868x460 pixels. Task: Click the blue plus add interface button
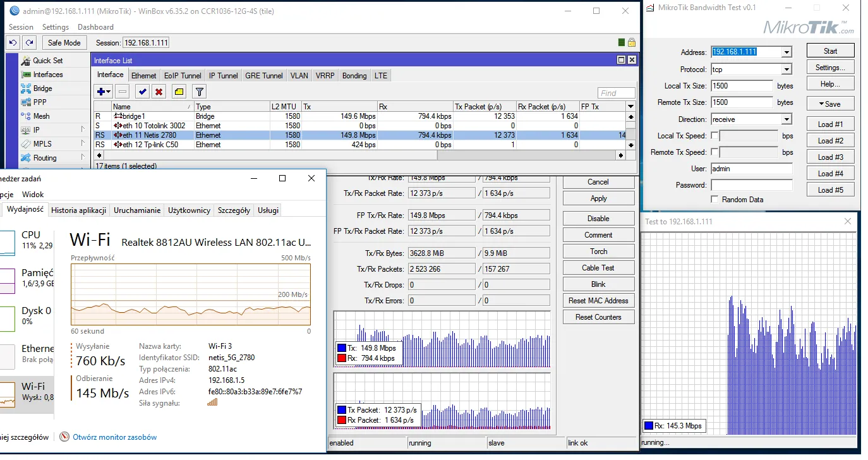pos(104,92)
